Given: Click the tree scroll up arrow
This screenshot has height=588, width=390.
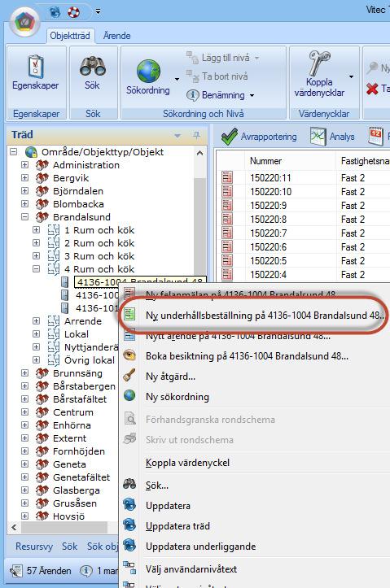Looking at the screenshot, I should (x=199, y=153).
